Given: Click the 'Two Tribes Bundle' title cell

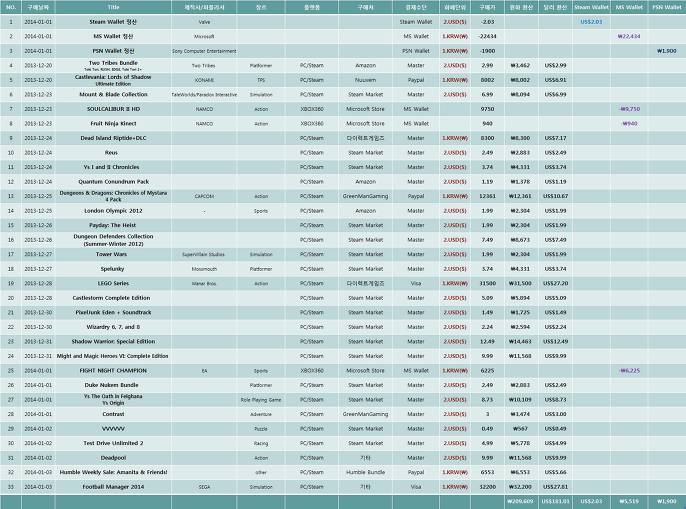Looking at the screenshot, I should [x=113, y=66].
